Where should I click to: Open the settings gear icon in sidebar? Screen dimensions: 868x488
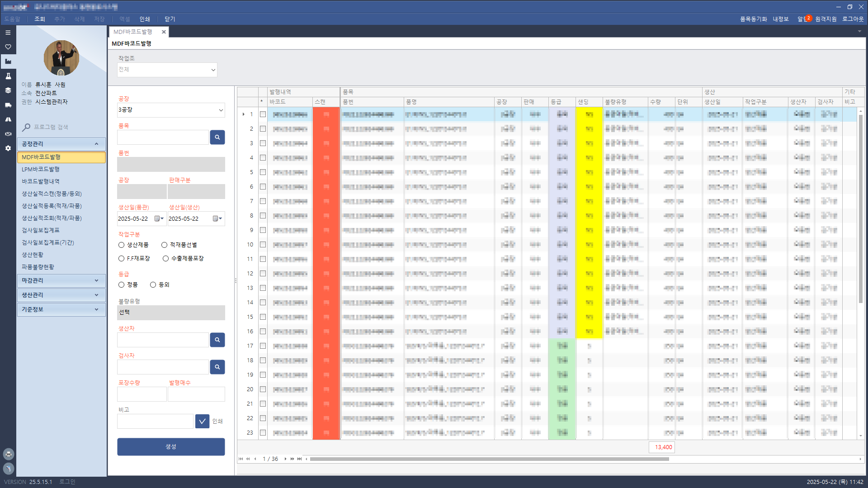click(8, 148)
